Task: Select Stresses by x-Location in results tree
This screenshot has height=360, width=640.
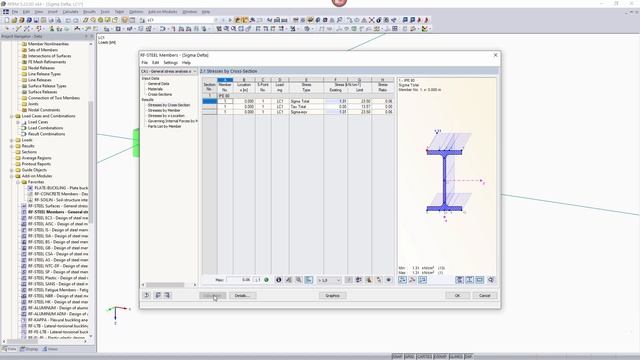Action: click(166, 116)
